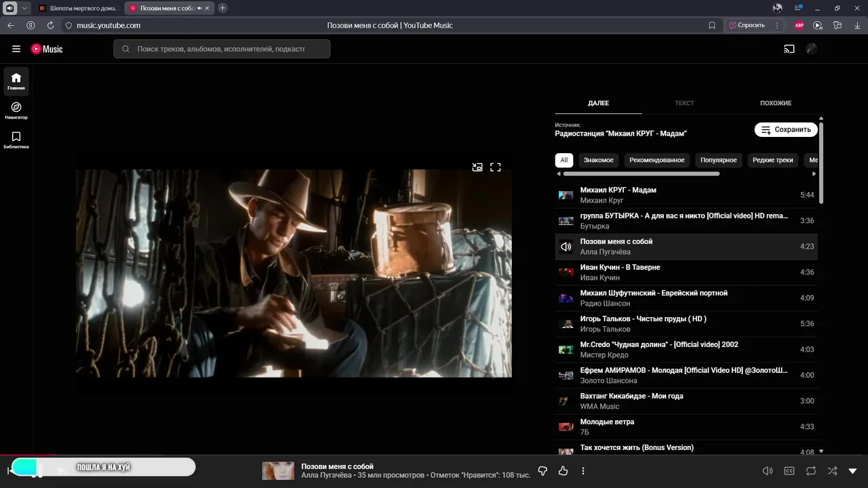Mute the player volume
868x488 pixels.
point(768,471)
